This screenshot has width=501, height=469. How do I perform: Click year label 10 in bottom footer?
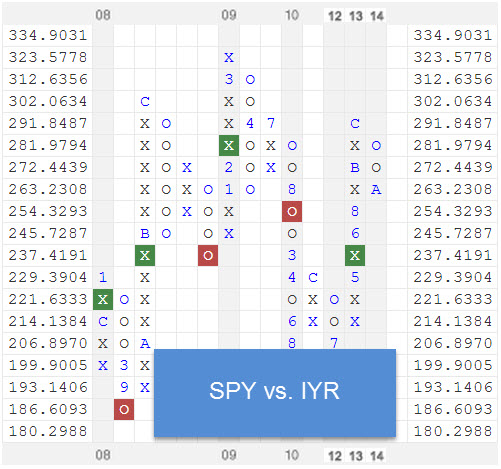(292, 455)
